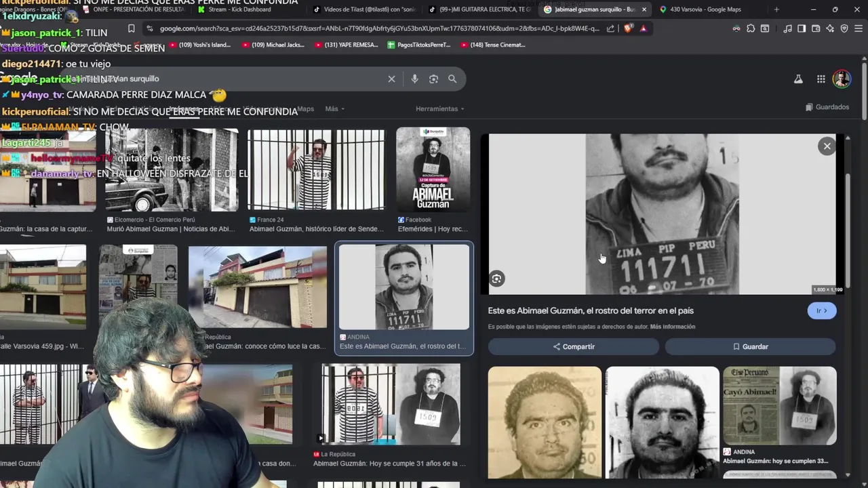Open a new browser tab with plus
The height and width of the screenshot is (488, 868).
coord(776,9)
